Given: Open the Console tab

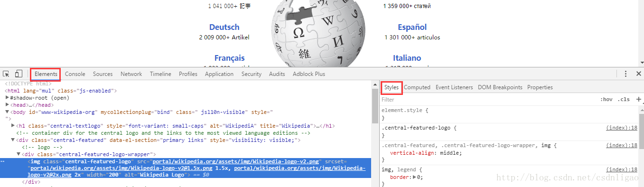Looking at the screenshot, I should click(x=75, y=74).
